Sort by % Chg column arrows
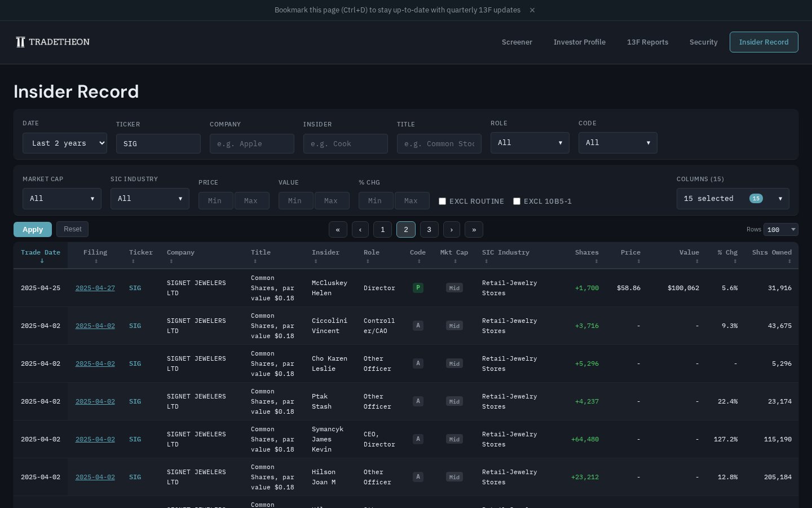This screenshot has width=812, height=508. click(735, 261)
